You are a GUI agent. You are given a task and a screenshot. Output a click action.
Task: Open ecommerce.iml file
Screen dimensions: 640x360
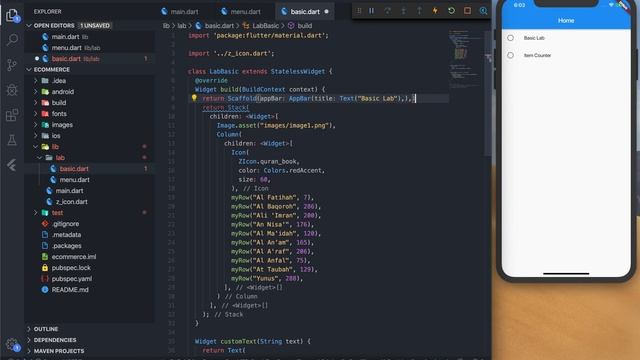[x=73, y=257]
